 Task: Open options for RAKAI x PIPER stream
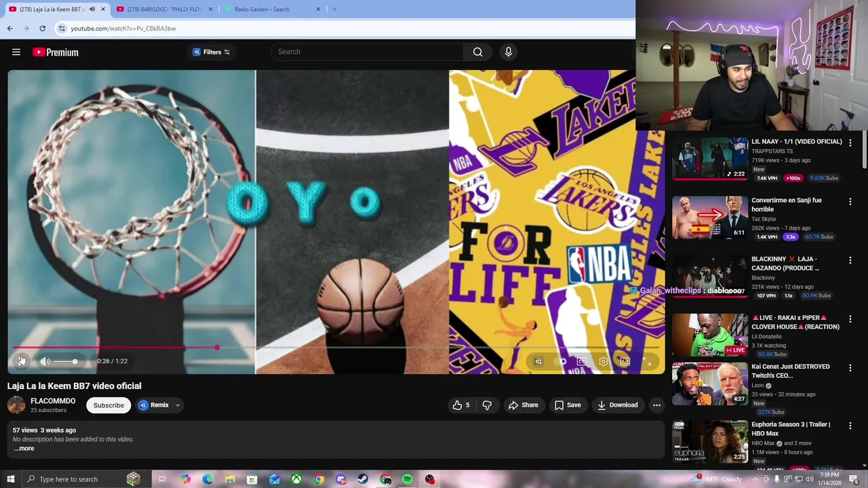point(850,319)
